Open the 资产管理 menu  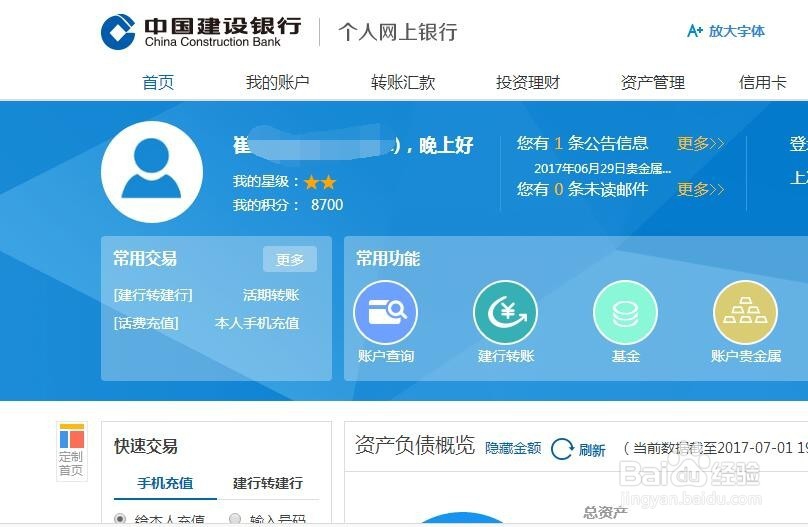[653, 82]
